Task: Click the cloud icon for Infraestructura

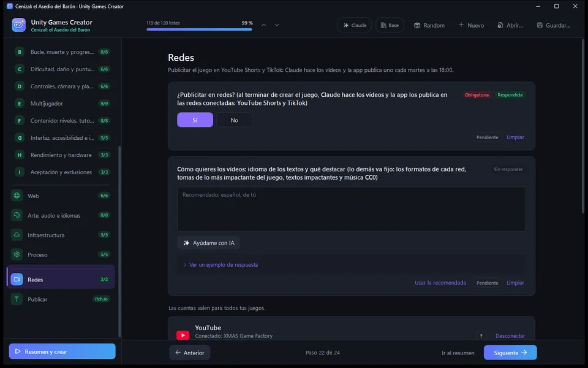Action: point(17,235)
